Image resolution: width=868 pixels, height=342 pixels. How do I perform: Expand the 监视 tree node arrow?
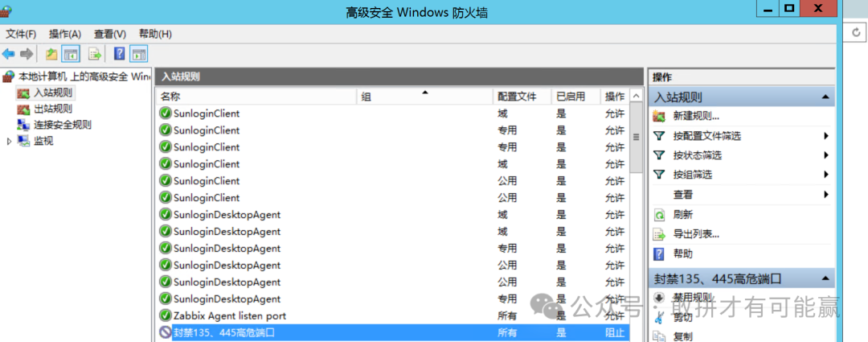pos(9,142)
